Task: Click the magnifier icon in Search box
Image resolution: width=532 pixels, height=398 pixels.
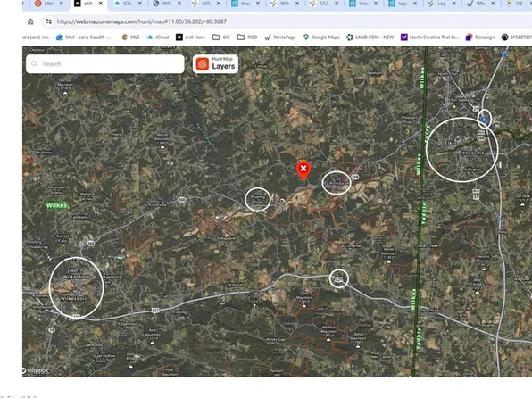Action: (34, 63)
